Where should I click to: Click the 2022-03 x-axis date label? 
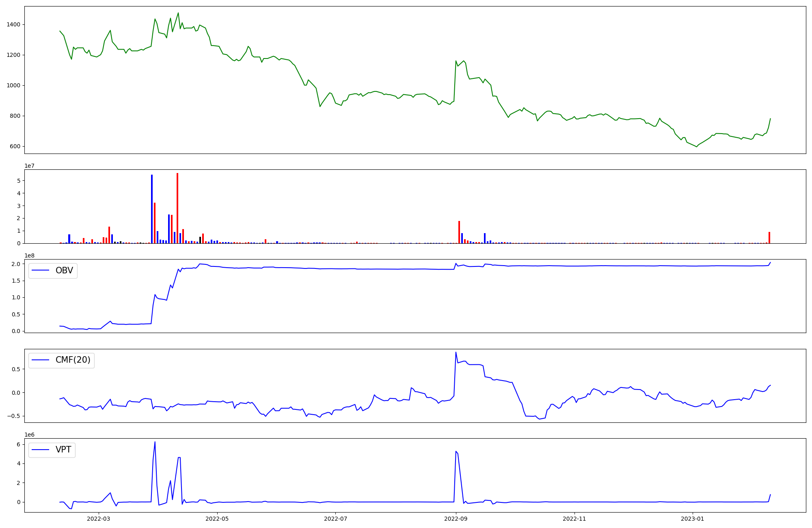coord(98,519)
